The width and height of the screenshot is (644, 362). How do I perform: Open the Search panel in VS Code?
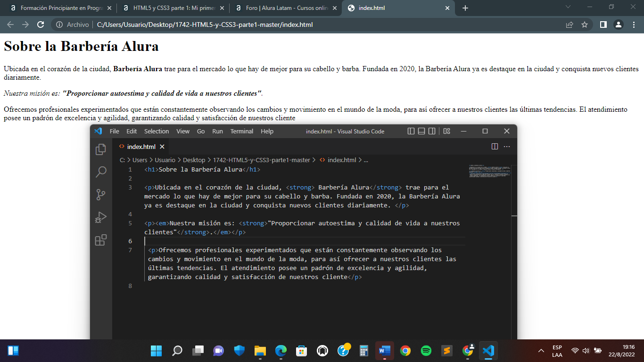101,172
